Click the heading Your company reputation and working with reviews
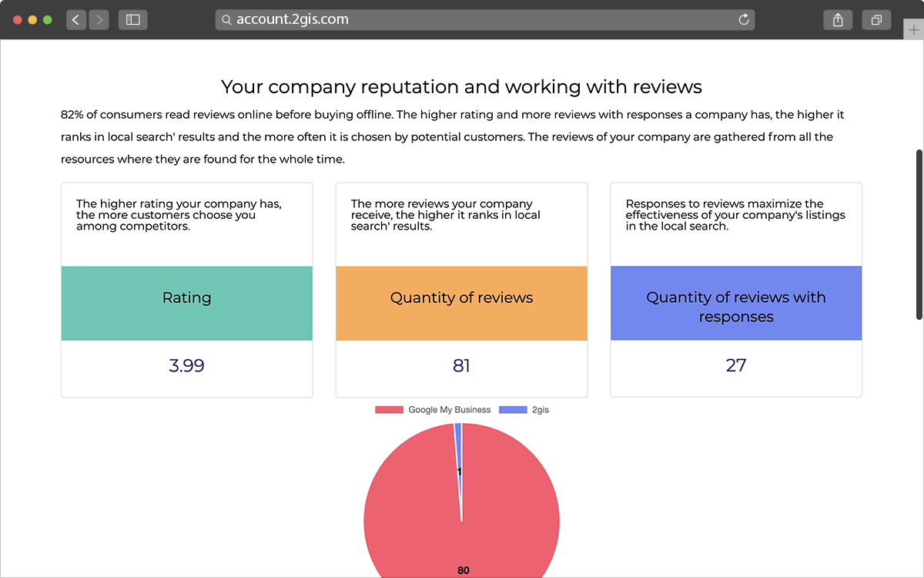924x578 pixels. point(462,86)
